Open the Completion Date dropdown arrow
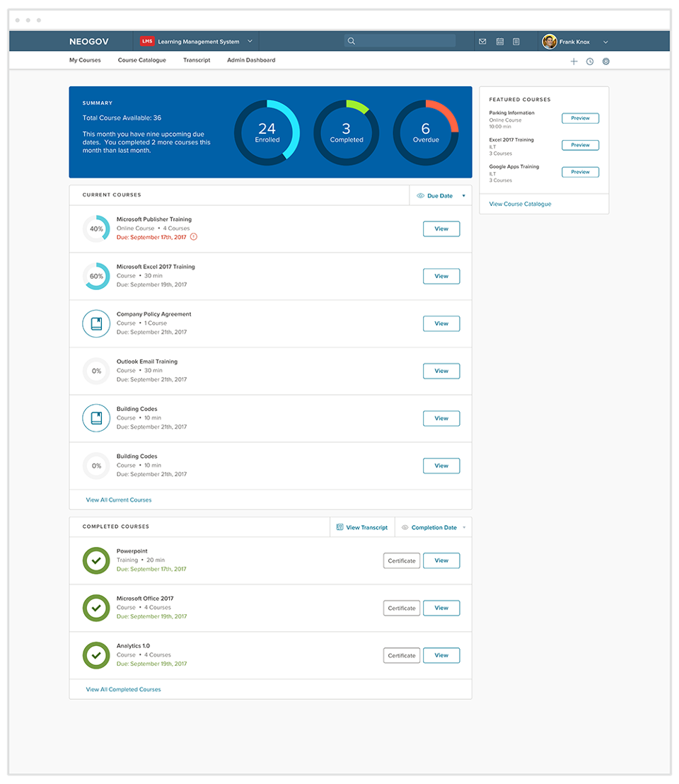The height and width of the screenshot is (784, 679). (x=464, y=527)
